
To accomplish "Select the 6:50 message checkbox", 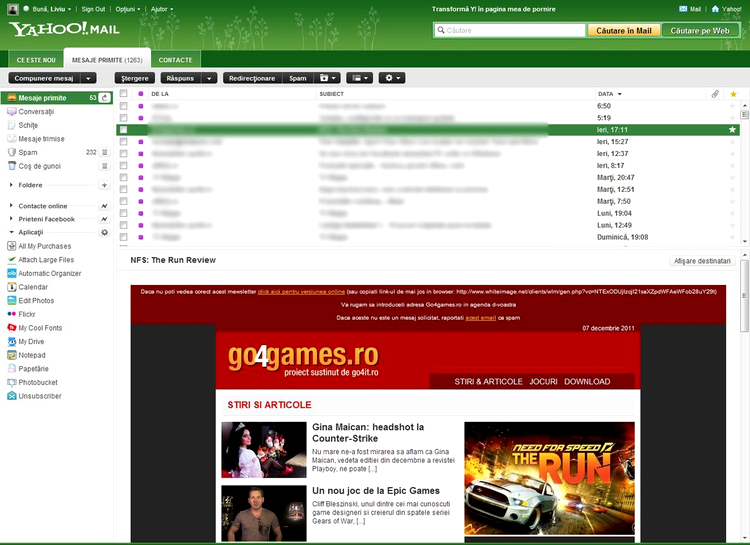I will pos(123,106).
